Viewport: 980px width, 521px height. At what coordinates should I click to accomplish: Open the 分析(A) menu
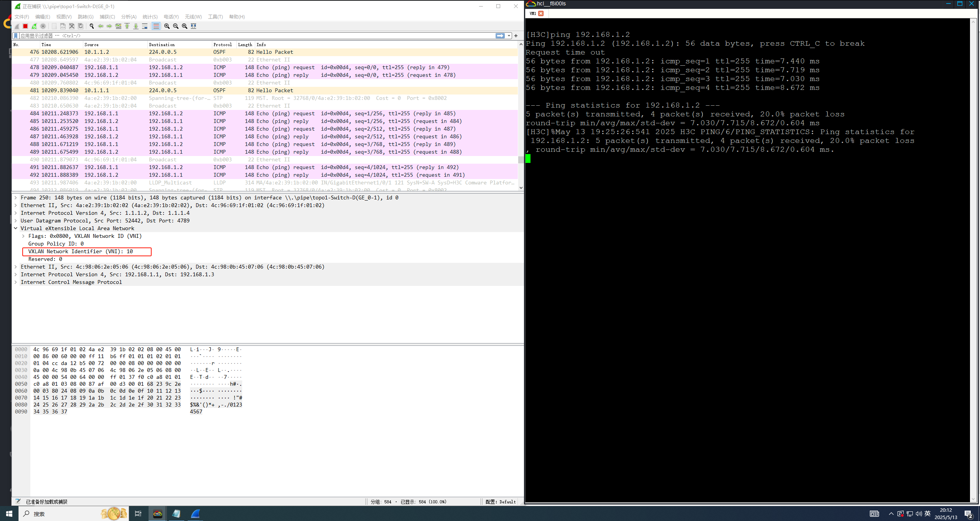(x=129, y=17)
